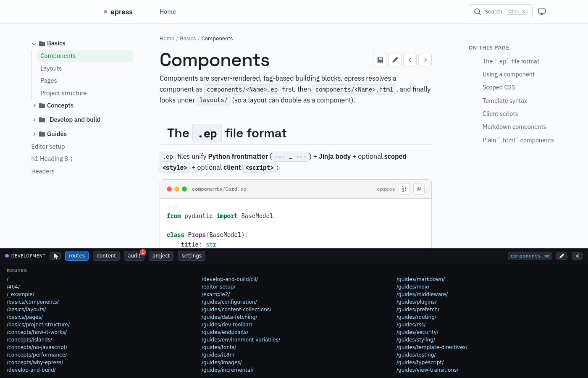
Task: Switch the color theme with the monitor icon
Action: (542, 12)
